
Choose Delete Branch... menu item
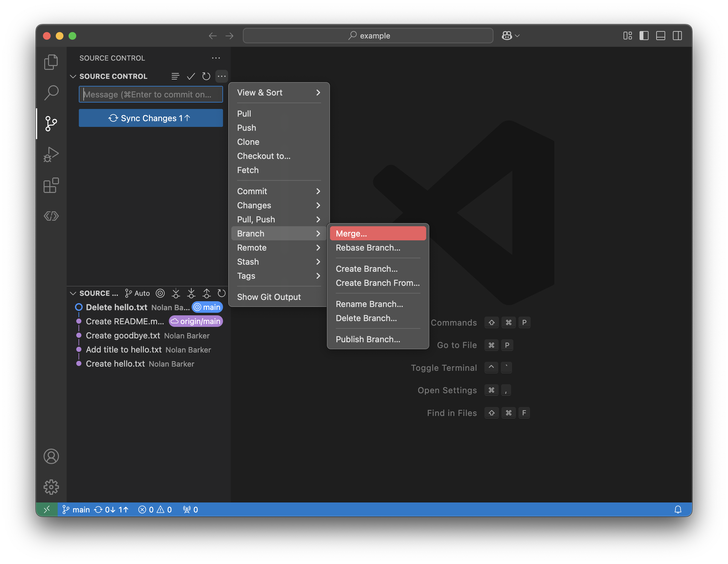pos(378,318)
